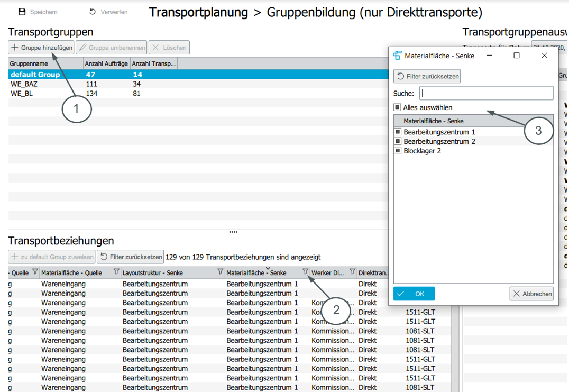Select the WE_BL transport group row

(22, 94)
